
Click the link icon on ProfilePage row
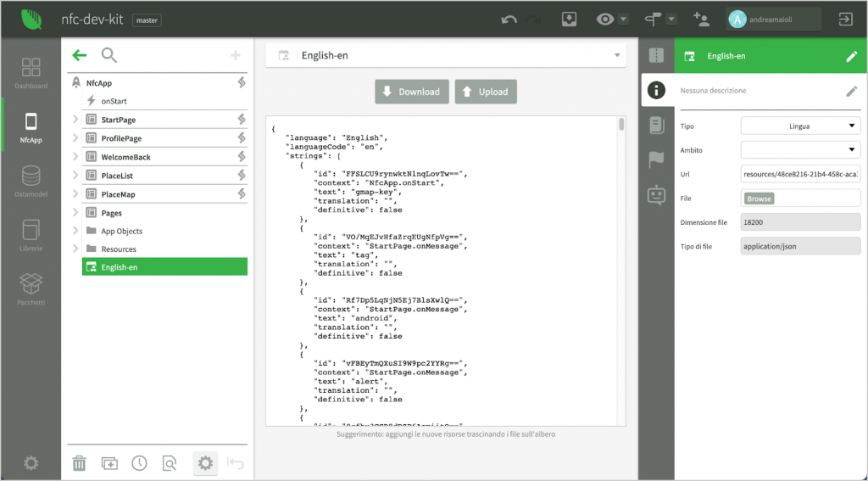242,138
